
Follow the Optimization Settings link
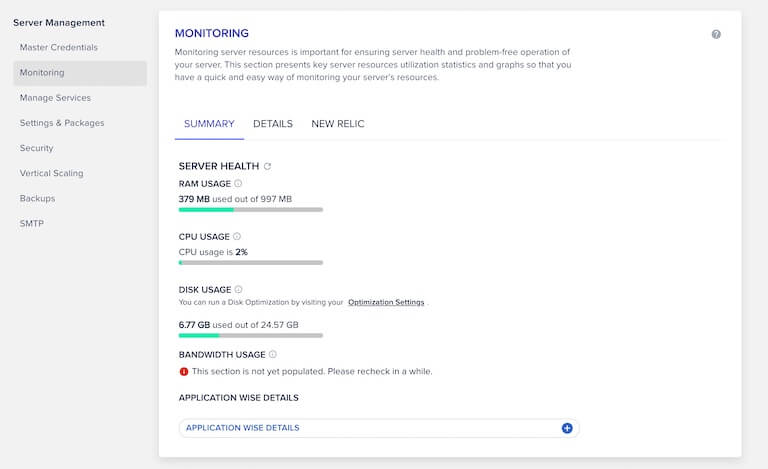click(x=386, y=302)
